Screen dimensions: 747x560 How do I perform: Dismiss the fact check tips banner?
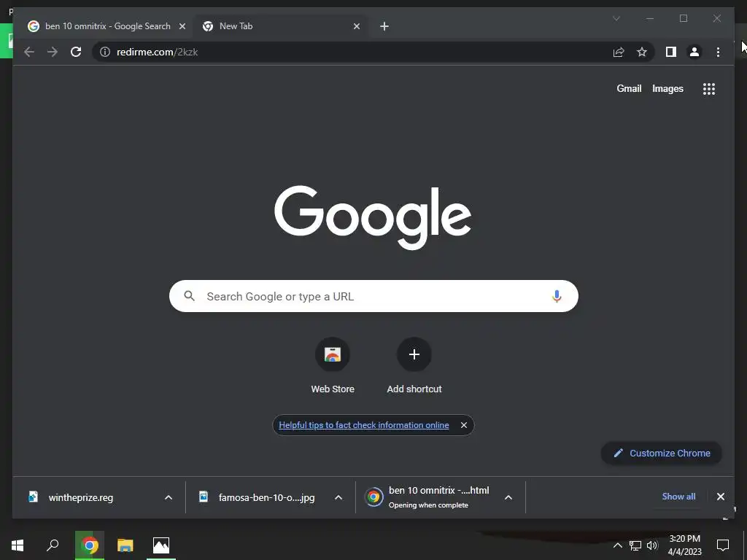pos(463,425)
